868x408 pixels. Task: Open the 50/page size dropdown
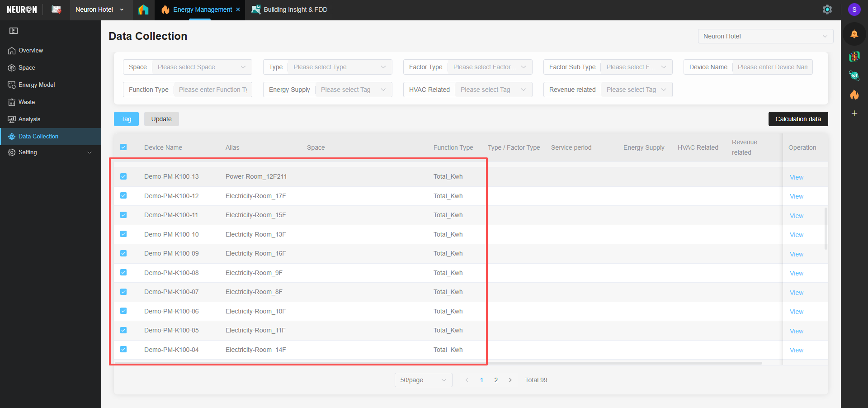pos(423,380)
